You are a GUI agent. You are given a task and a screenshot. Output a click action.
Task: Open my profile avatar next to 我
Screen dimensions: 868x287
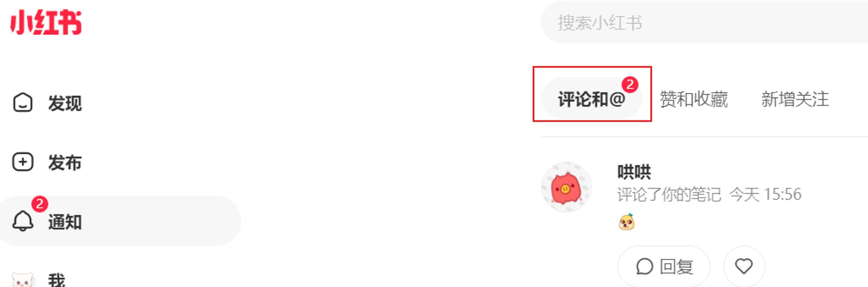pyautogui.click(x=23, y=280)
